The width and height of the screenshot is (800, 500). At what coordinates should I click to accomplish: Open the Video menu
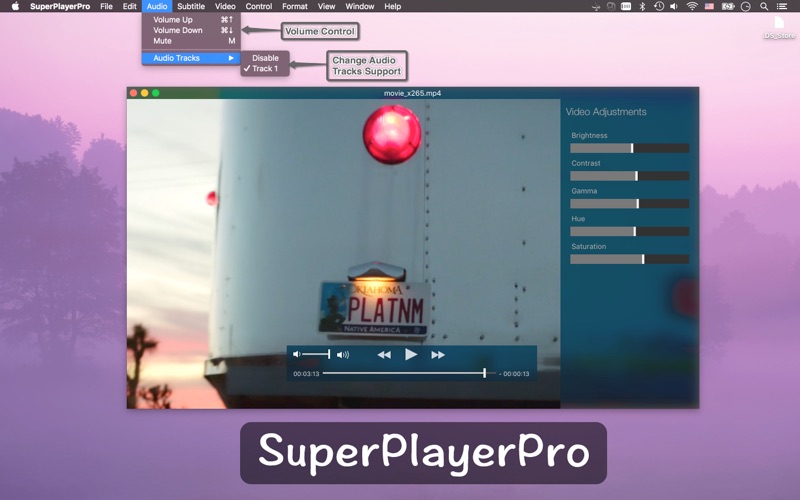click(225, 6)
